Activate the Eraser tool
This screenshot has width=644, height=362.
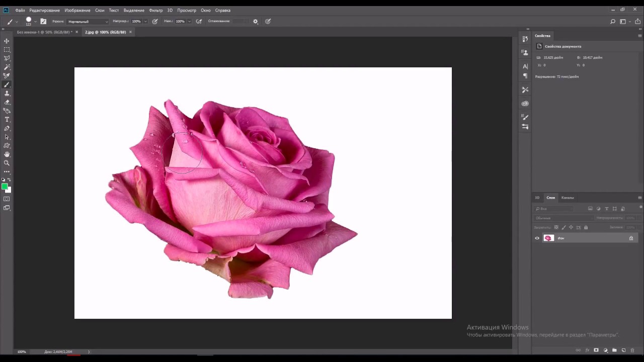[7, 102]
